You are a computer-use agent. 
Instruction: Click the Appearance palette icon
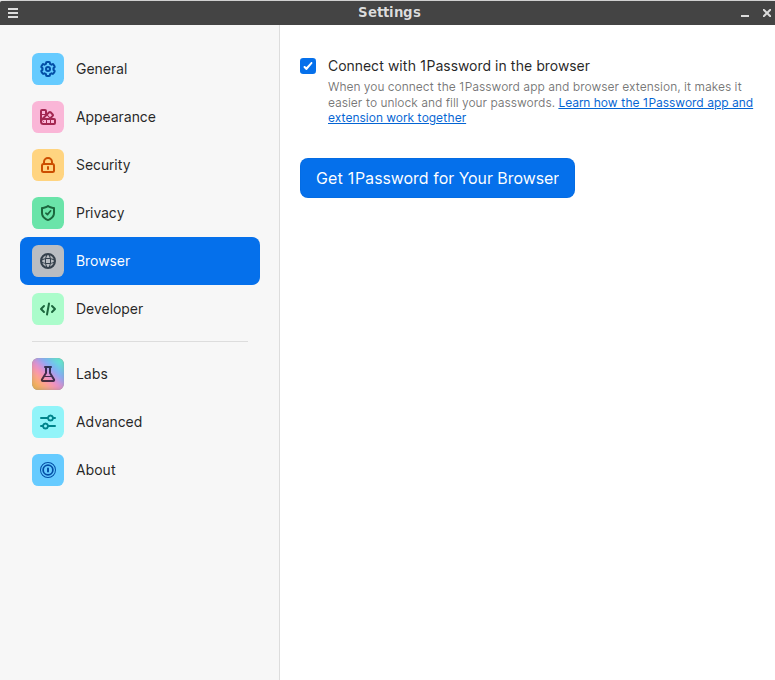coord(48,117)
